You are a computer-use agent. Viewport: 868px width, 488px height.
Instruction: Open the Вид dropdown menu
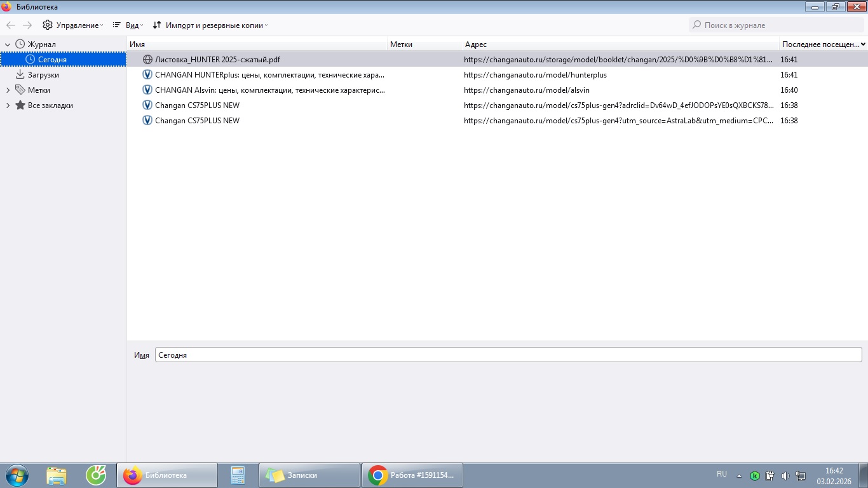(128, 25)
